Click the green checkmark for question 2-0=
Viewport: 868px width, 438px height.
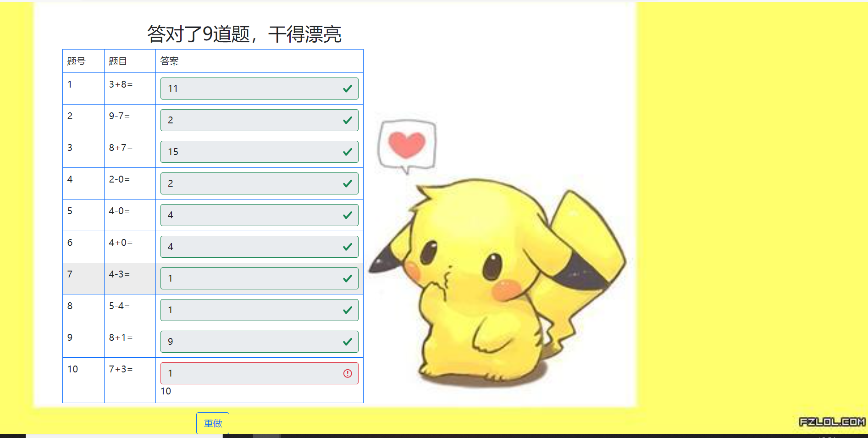click(348, 183)
